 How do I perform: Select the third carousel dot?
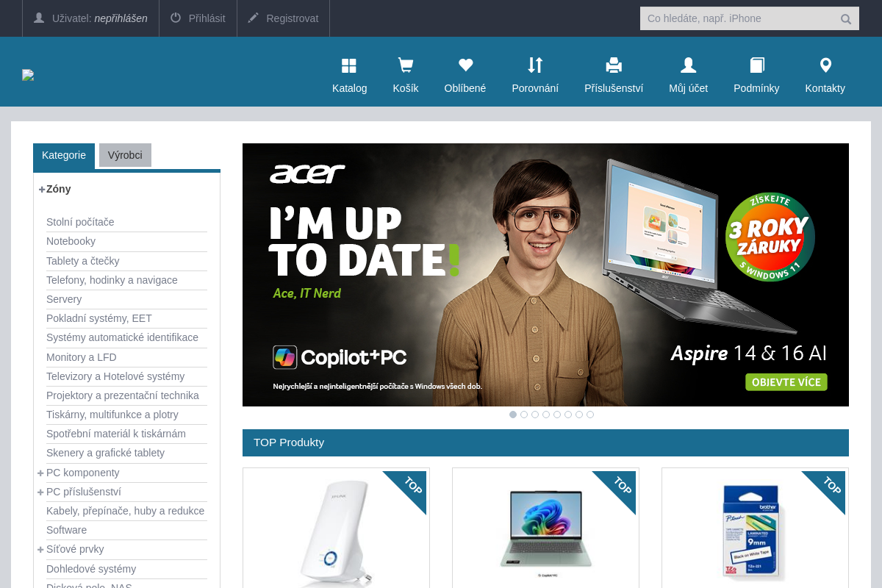535,415
